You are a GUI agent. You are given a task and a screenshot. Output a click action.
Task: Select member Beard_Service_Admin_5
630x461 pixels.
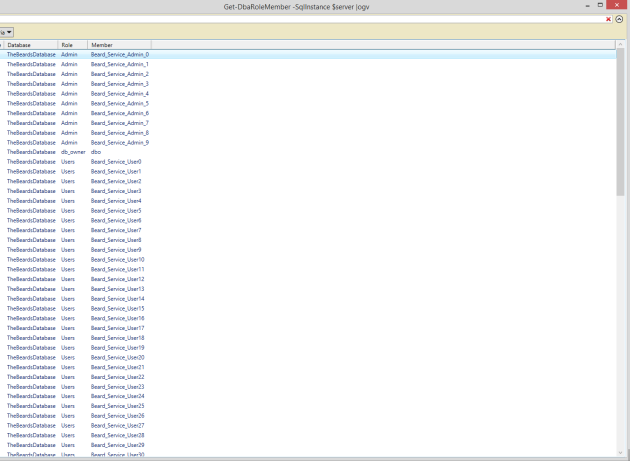tap(120, 103)
